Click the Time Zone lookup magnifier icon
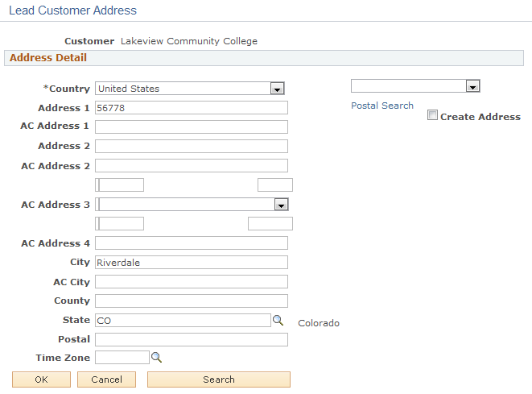The width and height of the screenshot is (532, 394). [157, 357]
